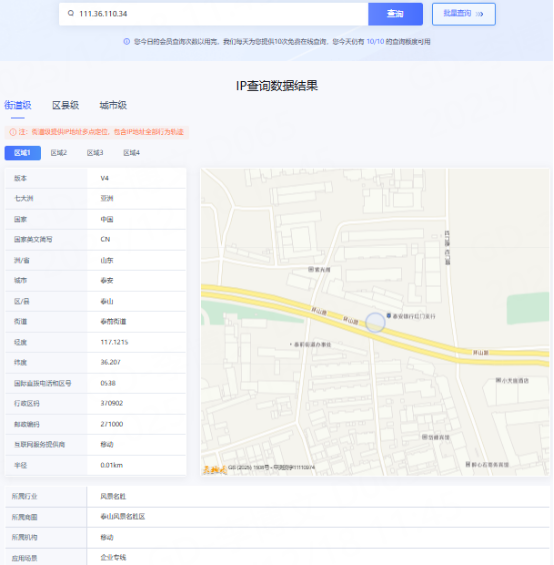
Task: Click the circular location marker on map
Action: 375,322
